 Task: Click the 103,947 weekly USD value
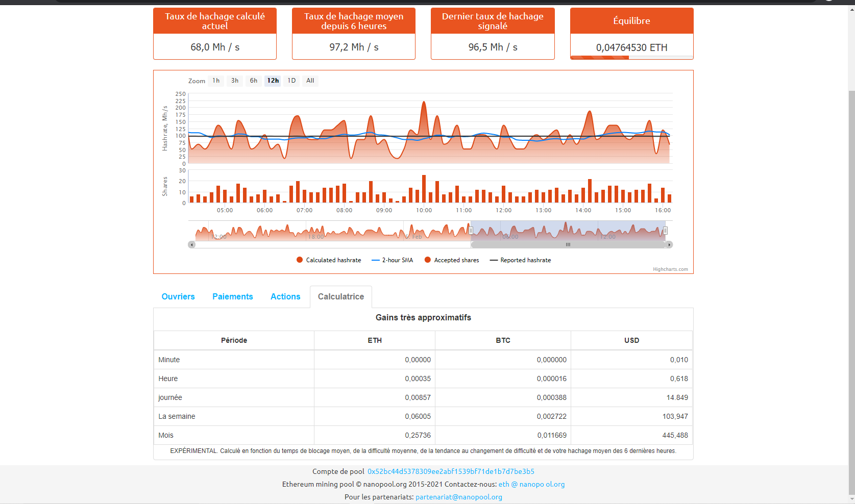coord(675,416)
